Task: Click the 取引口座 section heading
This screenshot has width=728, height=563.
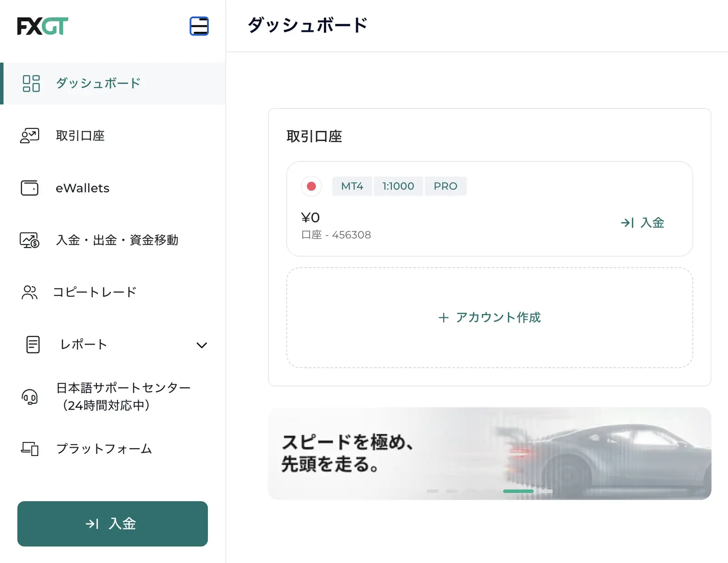Action: click(x=314, y=137)
